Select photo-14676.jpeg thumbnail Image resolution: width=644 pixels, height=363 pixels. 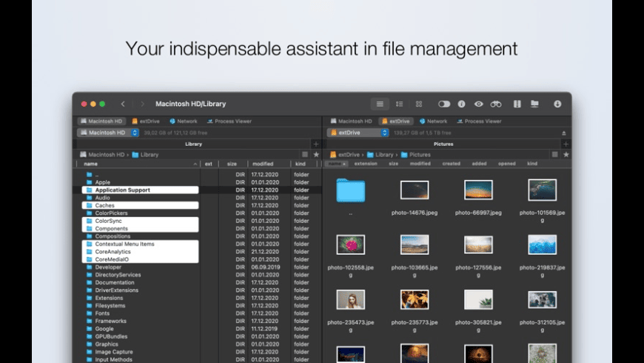[415, 190]
